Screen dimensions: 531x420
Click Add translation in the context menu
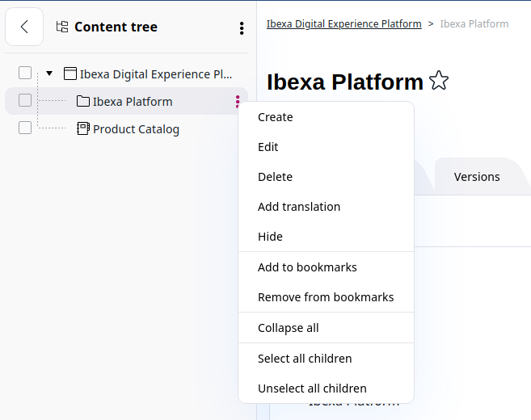pyautogui.click(x=299, y=207)
